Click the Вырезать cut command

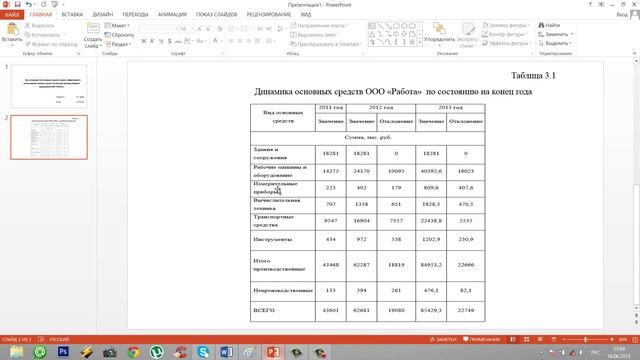pos(39,25)
